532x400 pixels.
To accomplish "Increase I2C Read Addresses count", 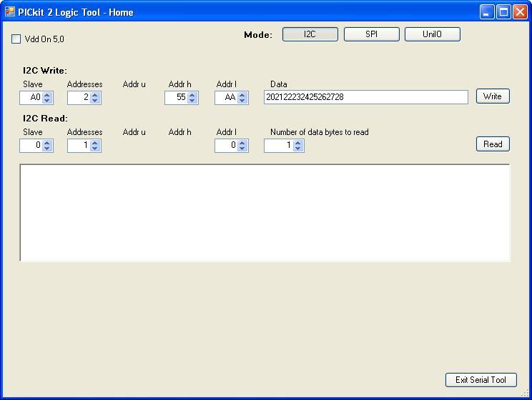I will (95, 143).
